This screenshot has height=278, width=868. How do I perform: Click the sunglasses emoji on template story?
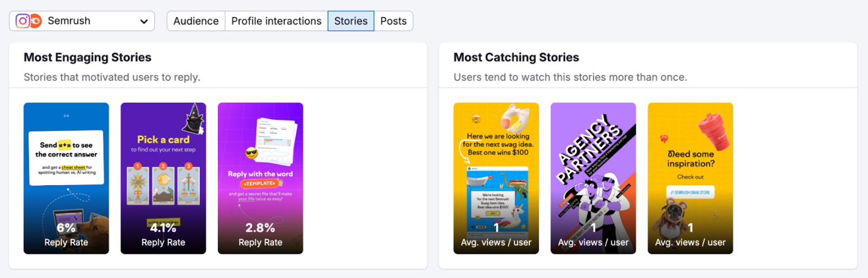click(251, 153)
